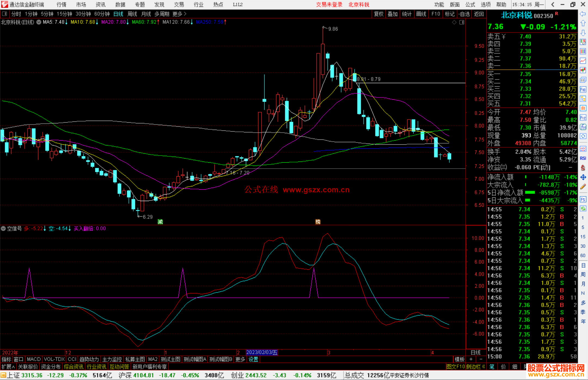Click the 设置 indicator settings button
Image resolution: width=588 pixels, height=380 pixels.
[253, 359]
